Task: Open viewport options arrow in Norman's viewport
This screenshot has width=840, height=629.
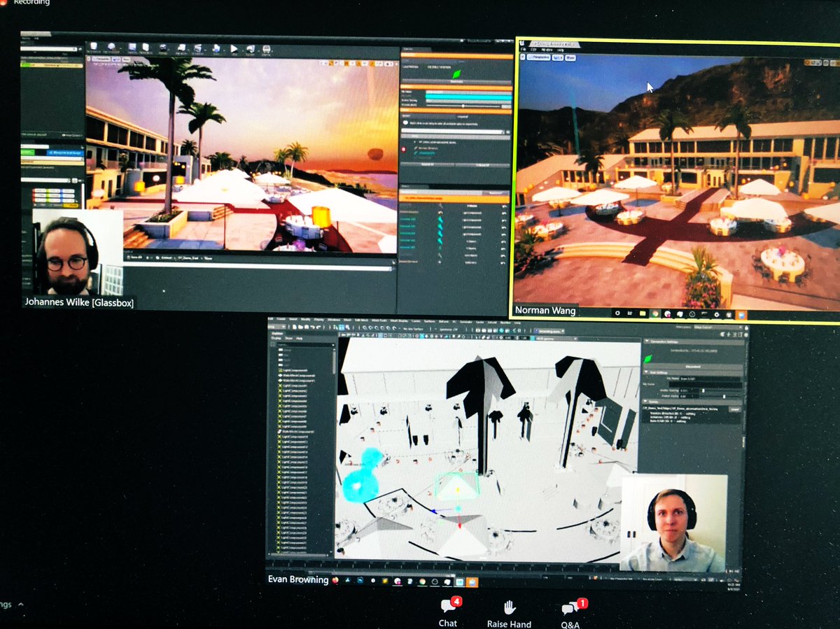Action: coord(524,59)
